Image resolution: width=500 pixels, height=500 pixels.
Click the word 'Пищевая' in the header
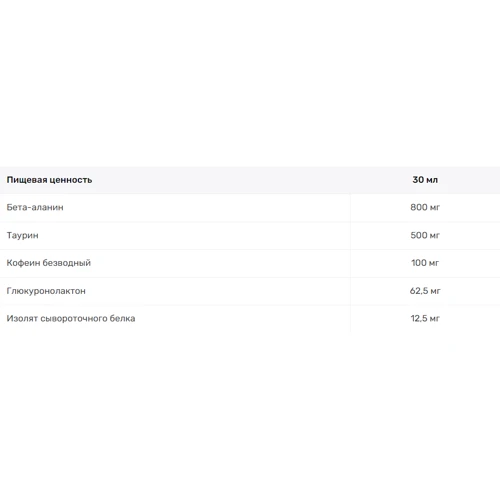point(27,180)
